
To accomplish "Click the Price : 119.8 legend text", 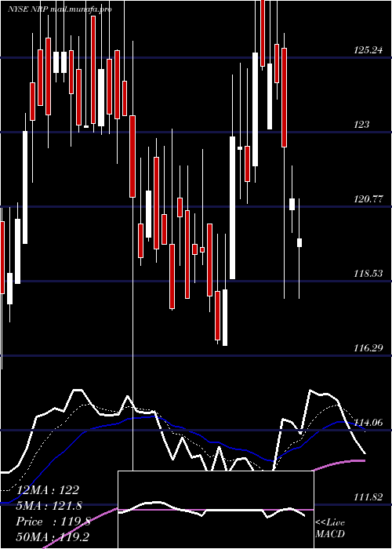I will pos(53,522).
